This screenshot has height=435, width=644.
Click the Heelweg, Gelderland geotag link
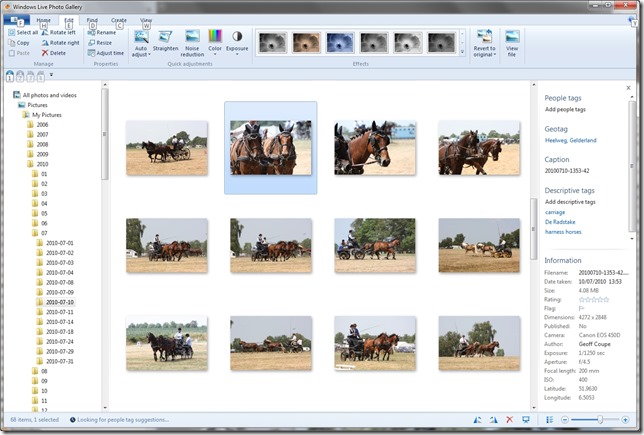point(570,140)
